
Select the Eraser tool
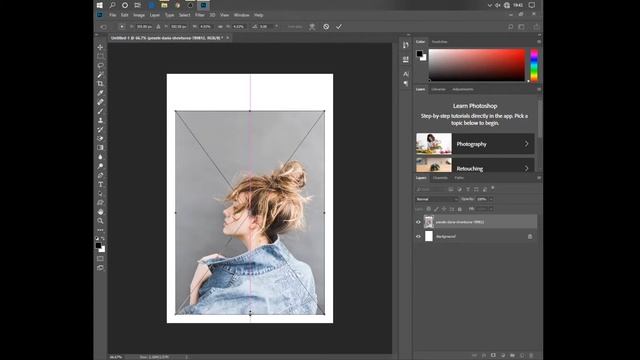coord(100,138)
